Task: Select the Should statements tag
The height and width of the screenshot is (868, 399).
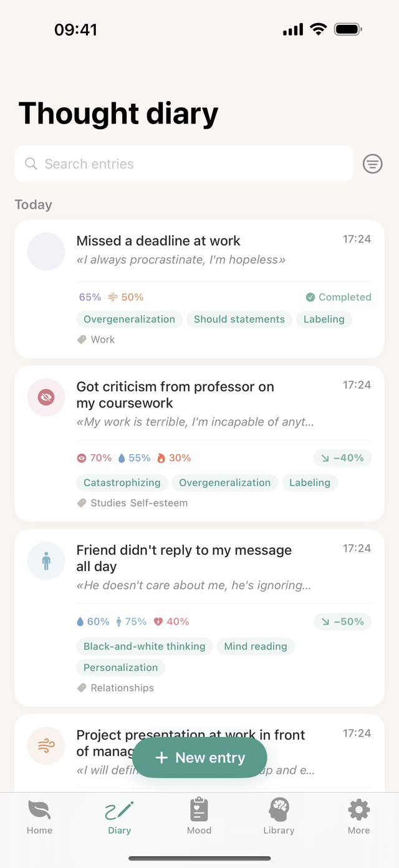Action: (x=239, y=319)
